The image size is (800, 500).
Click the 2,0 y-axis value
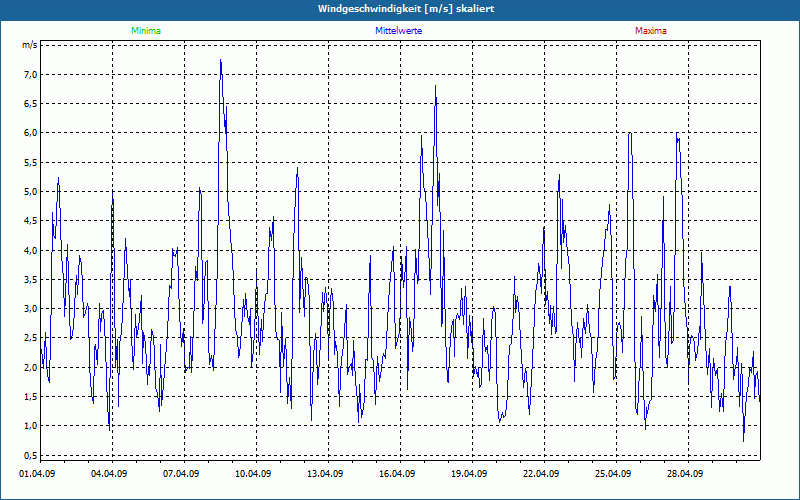[x=31, y=367]
